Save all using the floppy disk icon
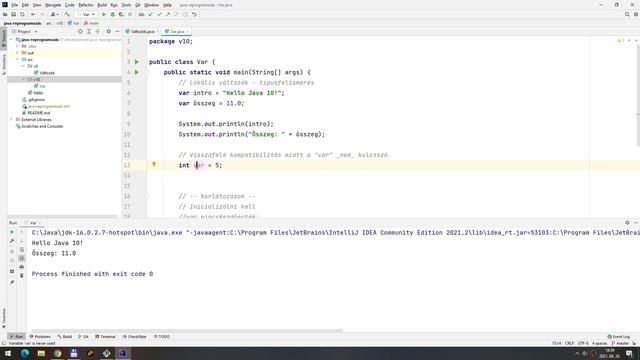640x360 pixels. 13,14
